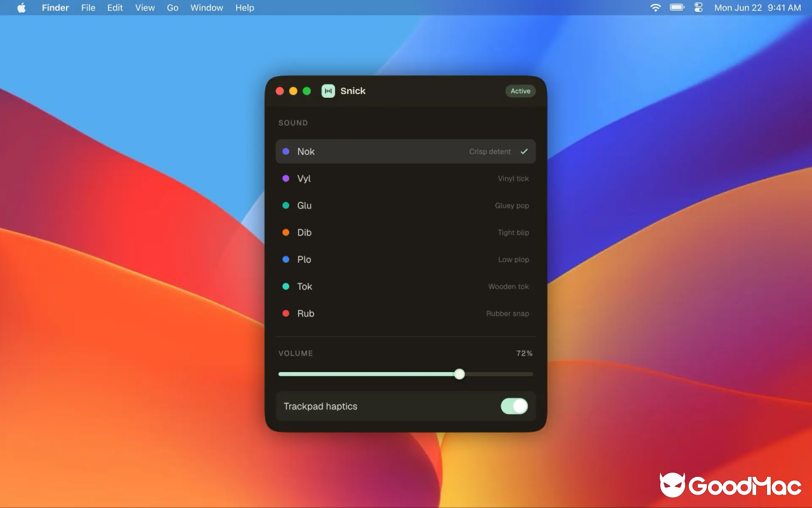Open the Wi-Fi status menu
This screenshot has width=812, height=508.
(655, 8)
